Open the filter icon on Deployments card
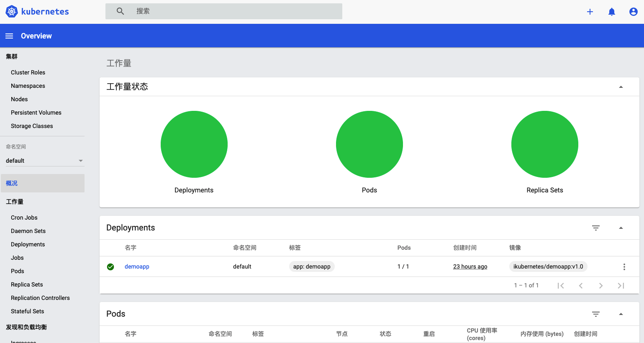 click(596, 228)
